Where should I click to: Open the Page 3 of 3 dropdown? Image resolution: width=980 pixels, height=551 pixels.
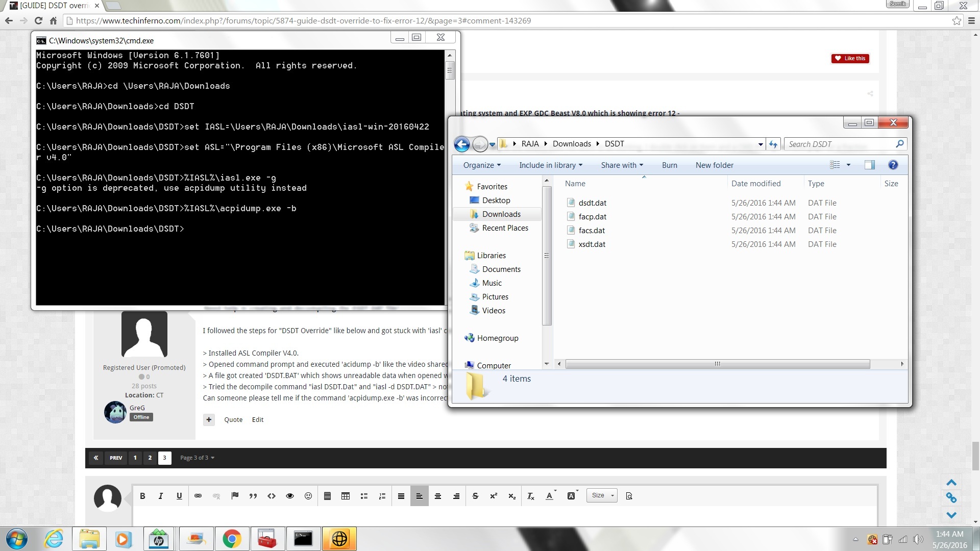(x=197, y=458)
